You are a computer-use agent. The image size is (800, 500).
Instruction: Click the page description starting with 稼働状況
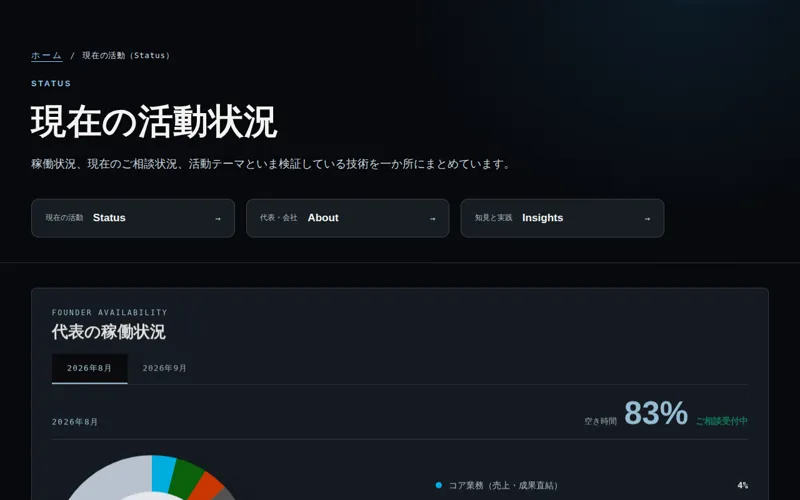coord(270,164)
